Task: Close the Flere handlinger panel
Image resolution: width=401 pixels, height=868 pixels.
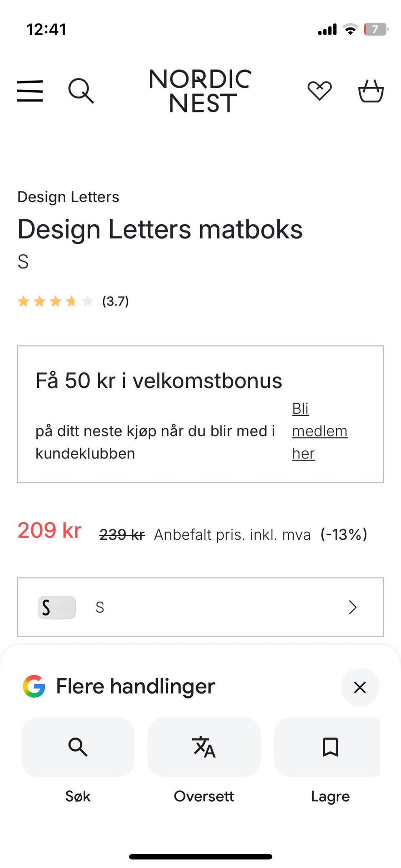Action: tap(360, 687)
